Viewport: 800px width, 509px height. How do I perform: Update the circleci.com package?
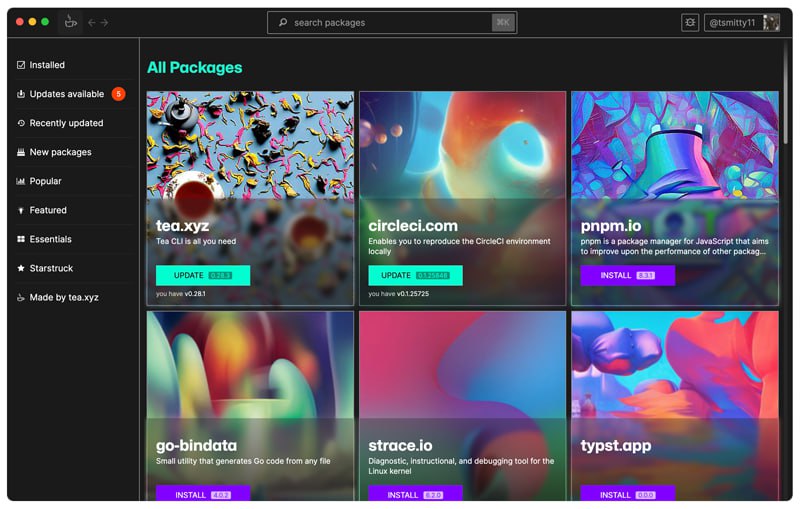pyautogui.click(x=415, y=275)
